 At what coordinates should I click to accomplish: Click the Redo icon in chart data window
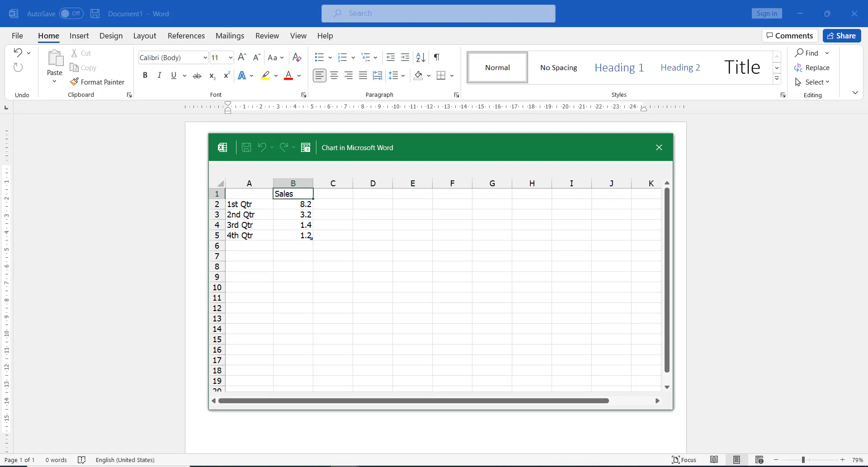pos(284,147)
